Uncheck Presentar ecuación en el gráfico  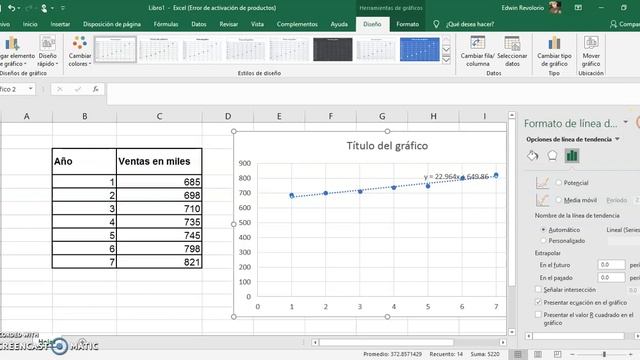click(x=538, y=302)
